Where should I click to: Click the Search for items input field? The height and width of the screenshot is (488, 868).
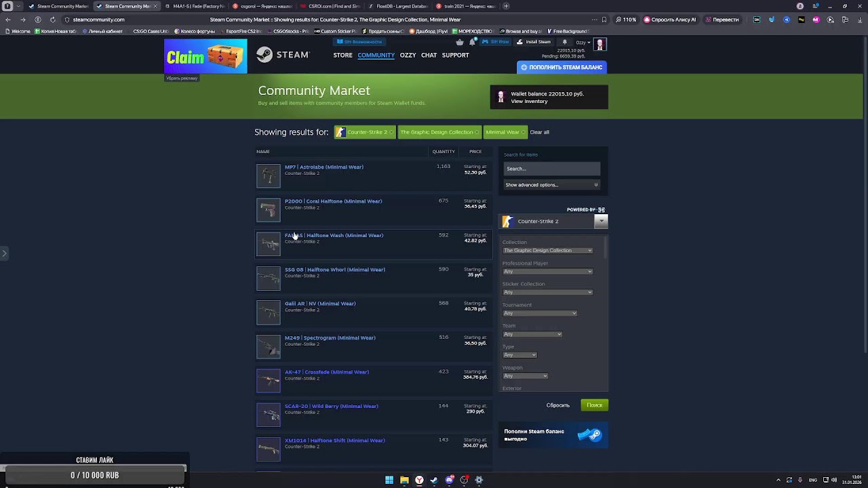click(552, 169)
